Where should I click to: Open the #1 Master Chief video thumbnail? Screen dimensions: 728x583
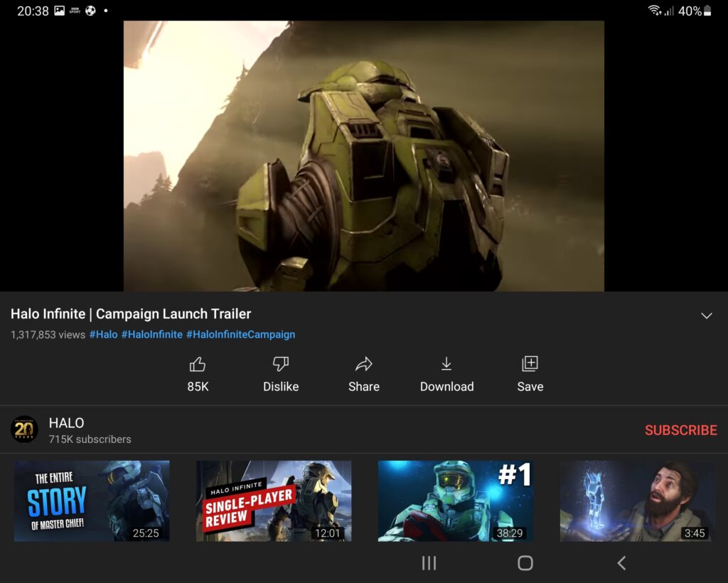(456, 501)
